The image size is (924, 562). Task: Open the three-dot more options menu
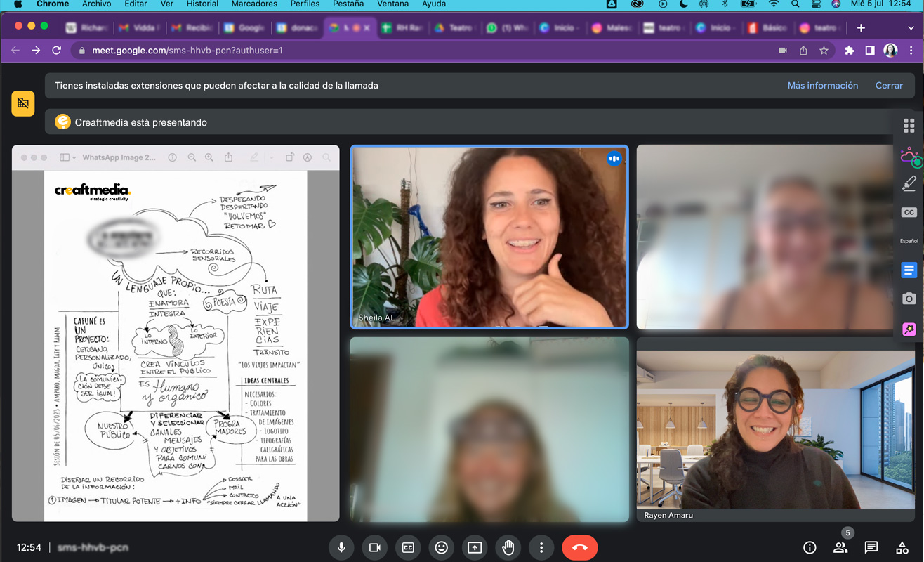point(541,547)
